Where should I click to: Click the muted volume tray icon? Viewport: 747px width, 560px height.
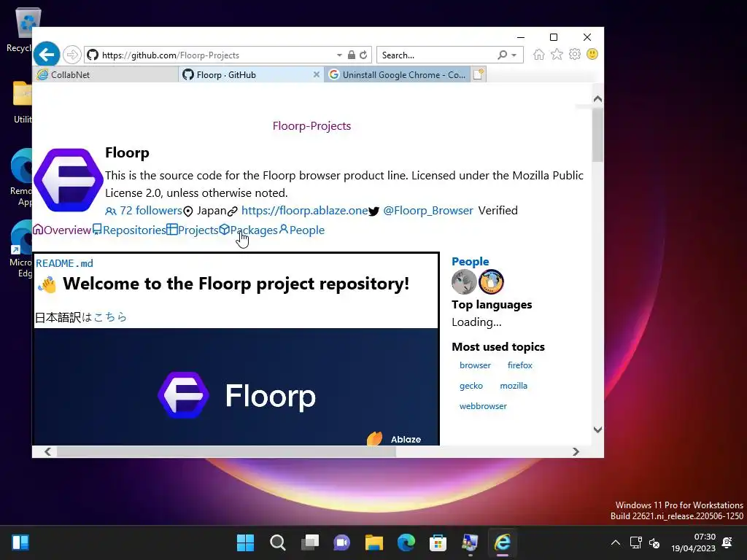tap(654, 542)
